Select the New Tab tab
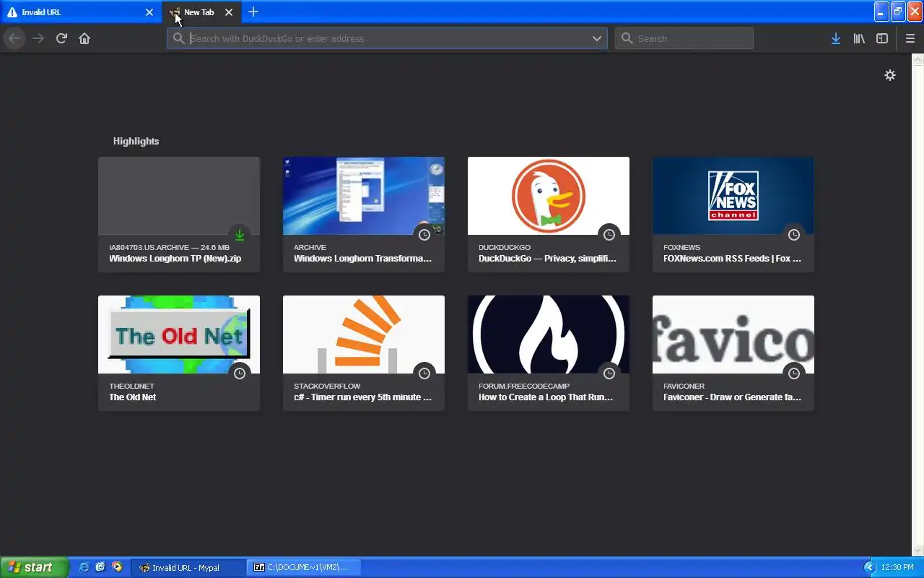Viewport: 924px width, 578px height. pos(201,12)
